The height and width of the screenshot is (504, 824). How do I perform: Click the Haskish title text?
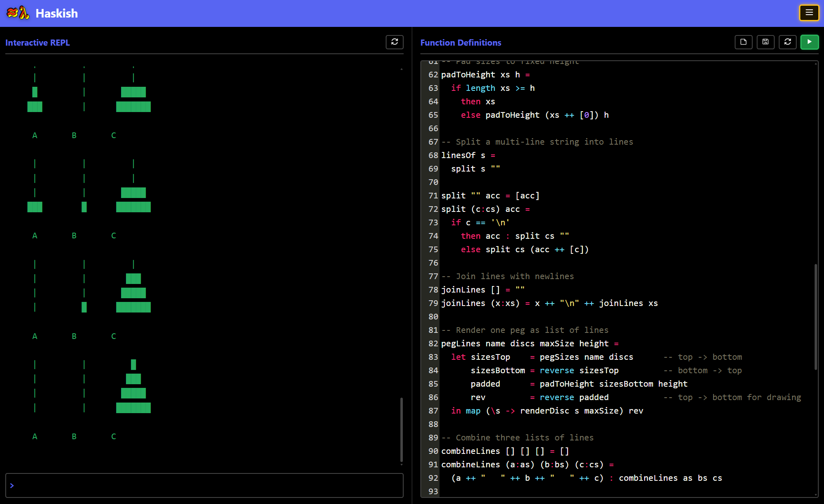coord(57,13)
